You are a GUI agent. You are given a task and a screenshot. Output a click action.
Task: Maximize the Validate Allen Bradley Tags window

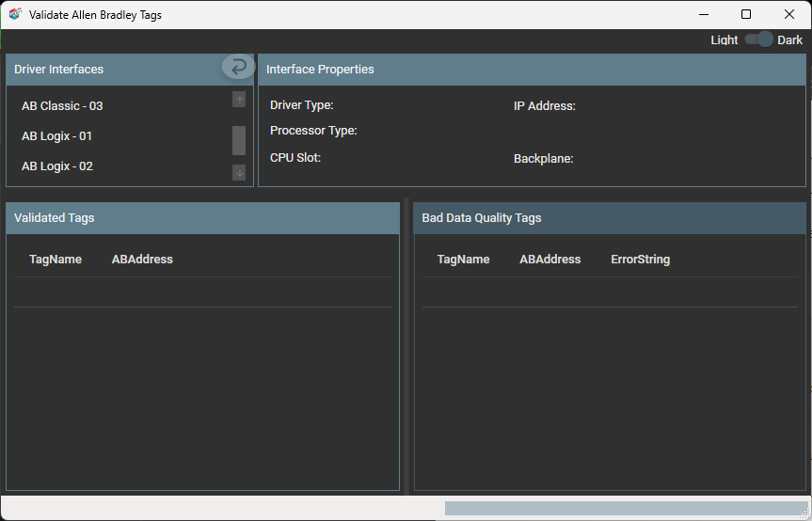click(x=746, y=14)
